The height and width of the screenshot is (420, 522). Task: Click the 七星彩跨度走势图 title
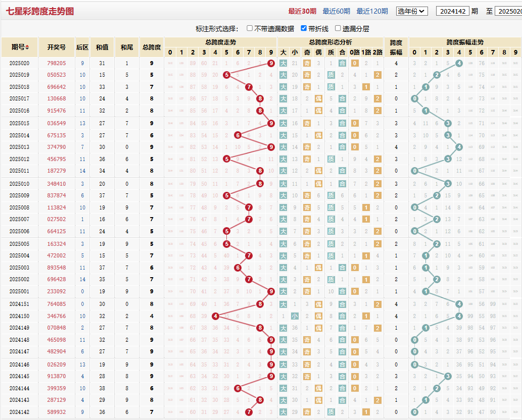coord(40,11)
